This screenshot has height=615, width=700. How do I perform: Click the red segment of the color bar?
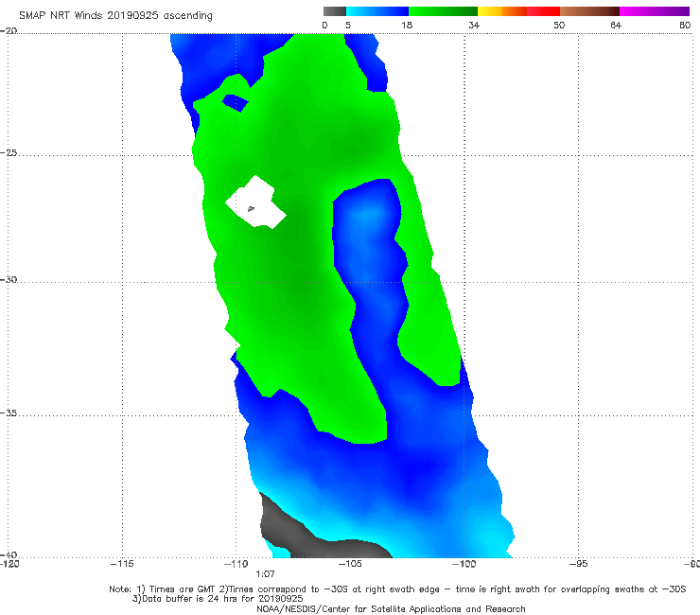[543, 11]
